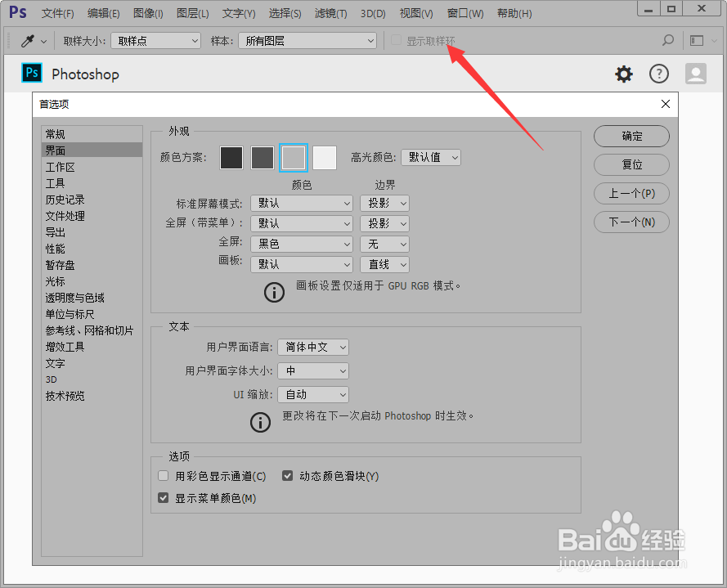Open the 文件(F) menu
The height and width of the screenshot is (588, 727).
(x=58, y=13)
